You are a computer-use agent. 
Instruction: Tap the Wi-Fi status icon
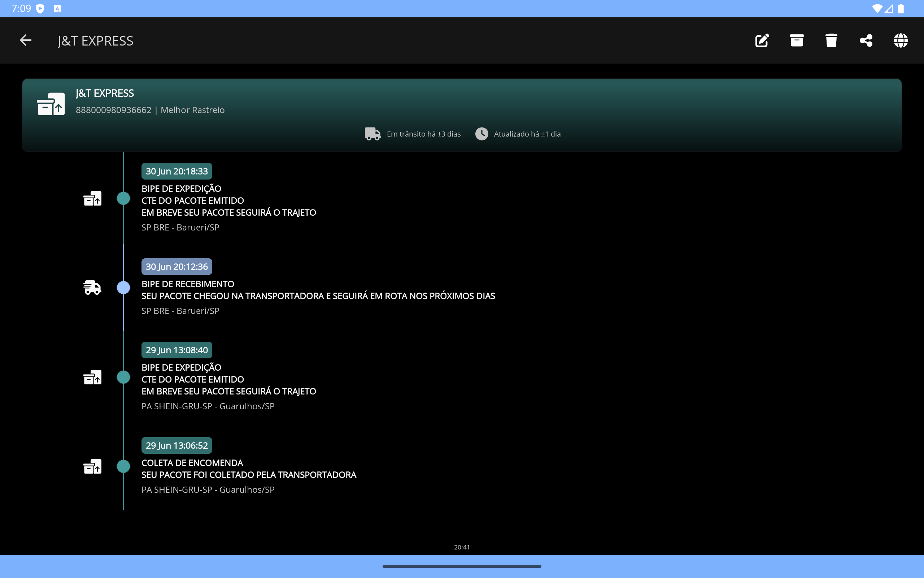pos(877,8)
